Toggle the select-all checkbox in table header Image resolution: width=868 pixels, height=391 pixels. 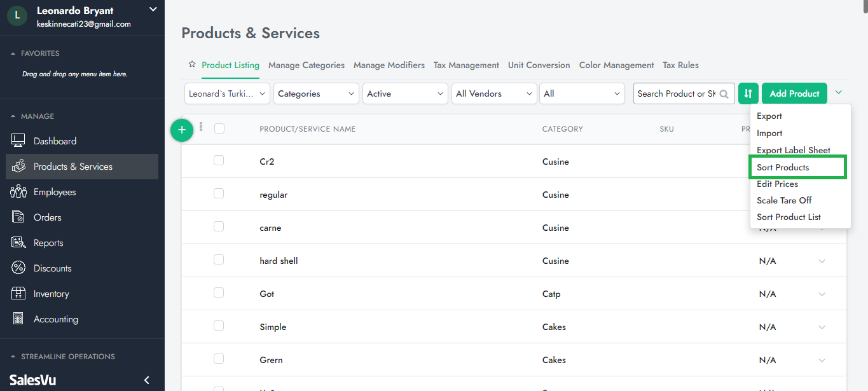[219, 128]
